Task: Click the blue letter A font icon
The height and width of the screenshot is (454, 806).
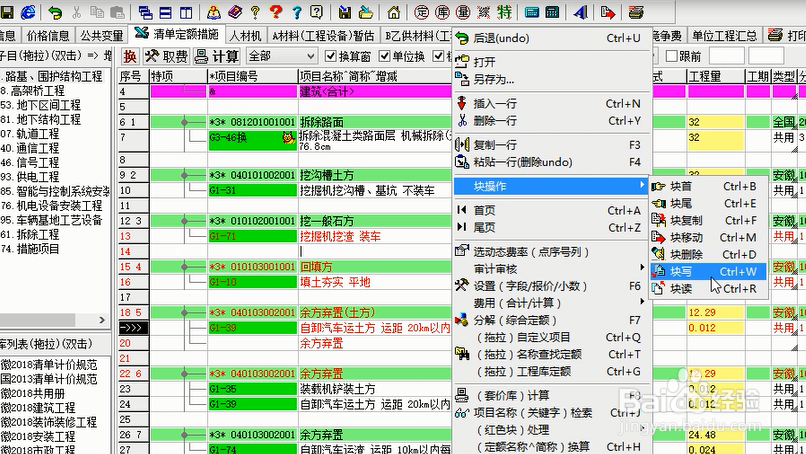Action: click(580, 12)
